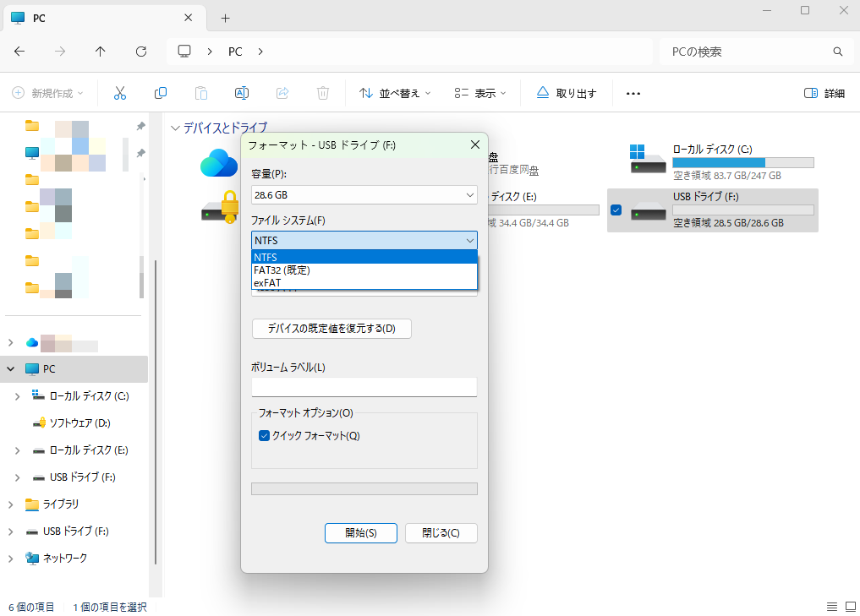Click the copy icon in toolbar
Image resolution: width=860 pixels, height=616 pixels.
point(161,93)
